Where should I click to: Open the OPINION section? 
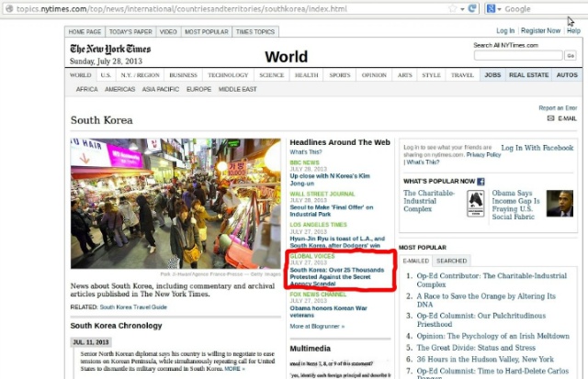pyautogui.click(x=374, y=75)
